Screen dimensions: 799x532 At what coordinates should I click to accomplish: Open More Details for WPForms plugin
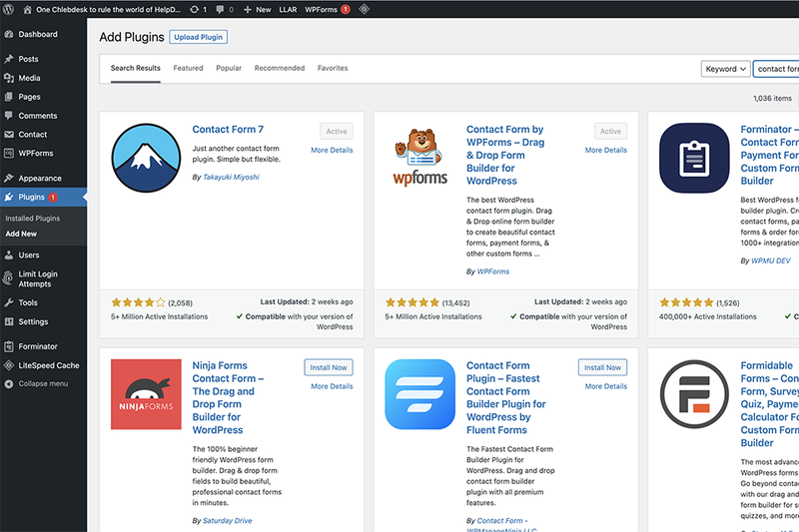coord(606,150)
